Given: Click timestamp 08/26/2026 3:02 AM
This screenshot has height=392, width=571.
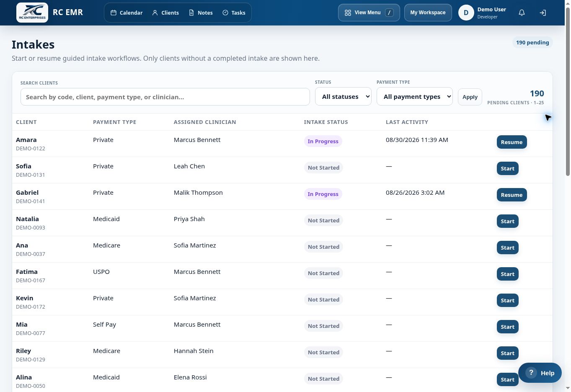Looking at the screenshot, I should (x=415, y=193).
